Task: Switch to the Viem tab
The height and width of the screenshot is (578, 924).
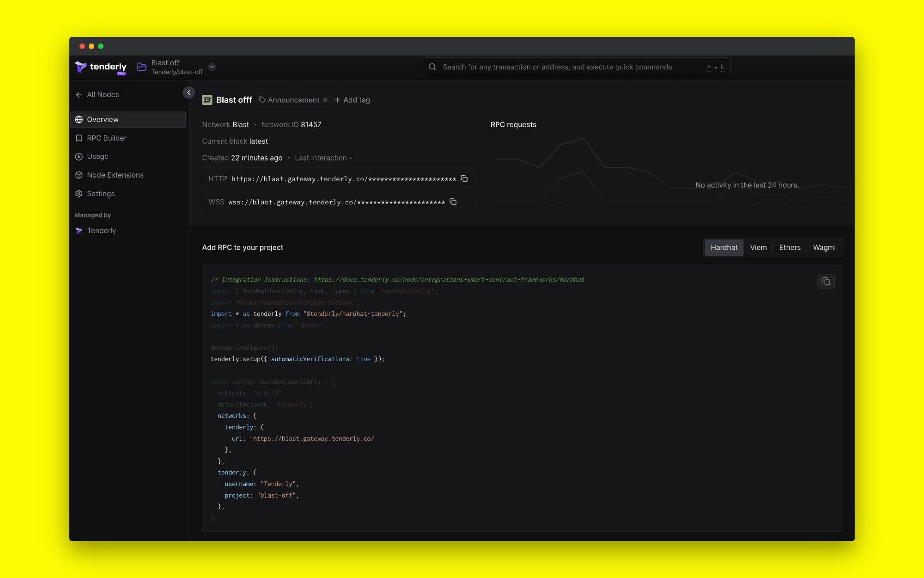Action: [x=758, y=247]
